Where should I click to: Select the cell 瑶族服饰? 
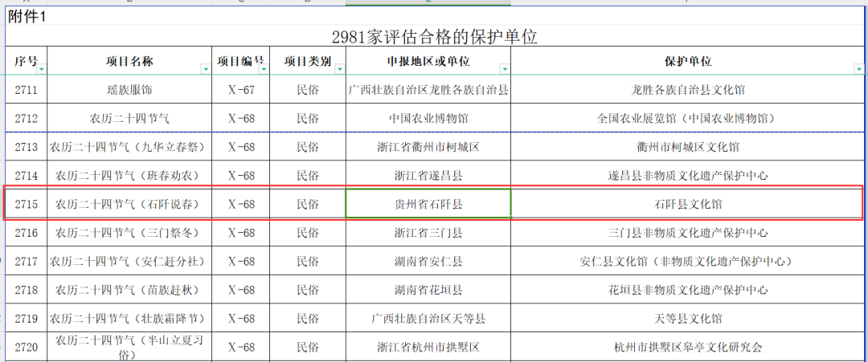point(129,89)
